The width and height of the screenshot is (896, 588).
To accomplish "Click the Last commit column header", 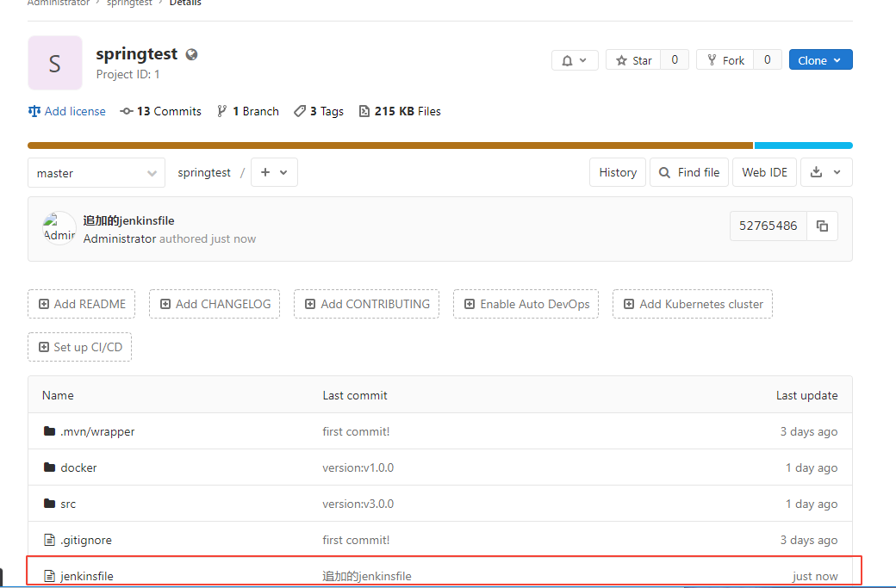I will [x=355, y=395].
